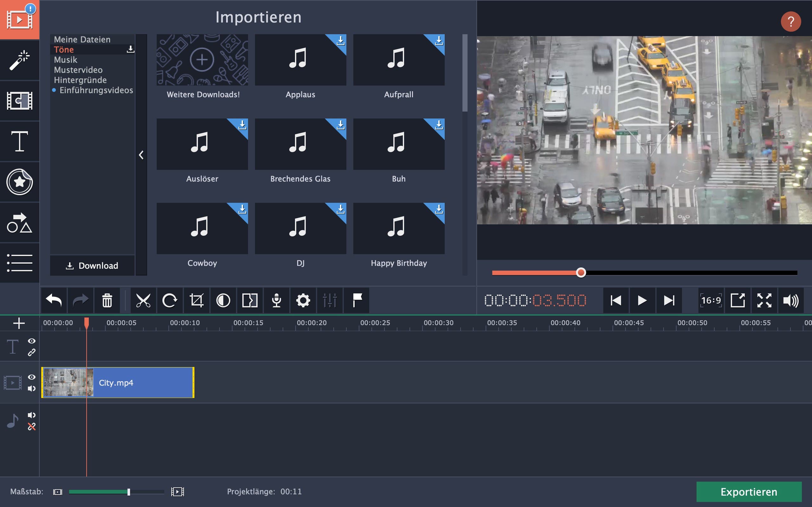Select the Hintergründe category
Image resolution: width=812 pixels, height=507 pixels.
point(80,80)
